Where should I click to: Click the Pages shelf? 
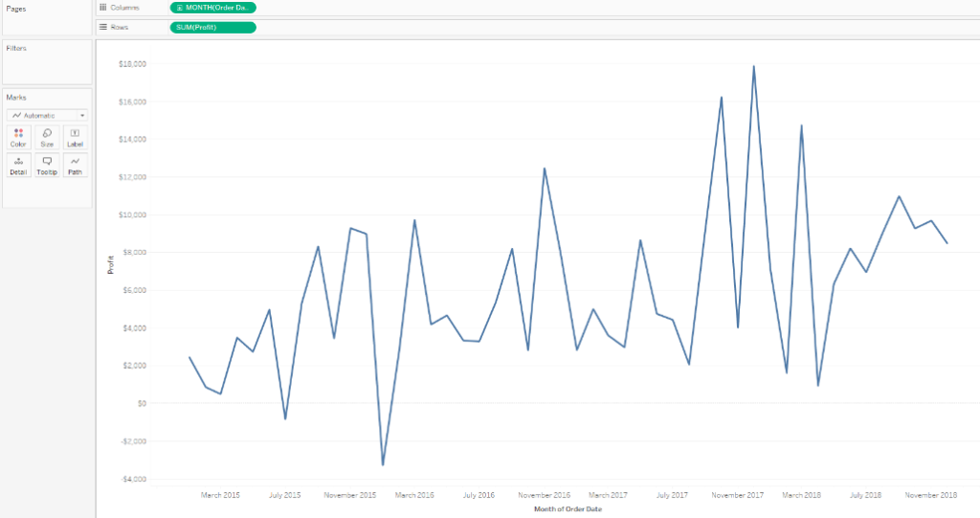tap(47, 17)
